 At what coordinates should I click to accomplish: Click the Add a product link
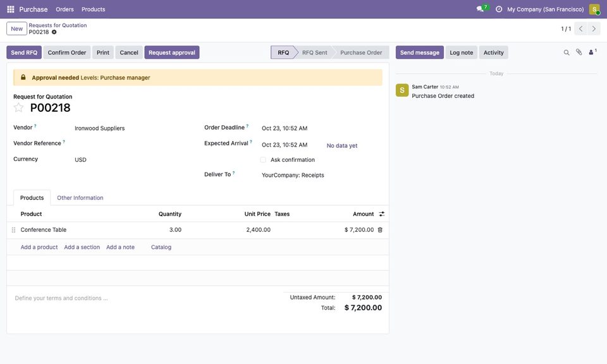[x=39, y=247]
